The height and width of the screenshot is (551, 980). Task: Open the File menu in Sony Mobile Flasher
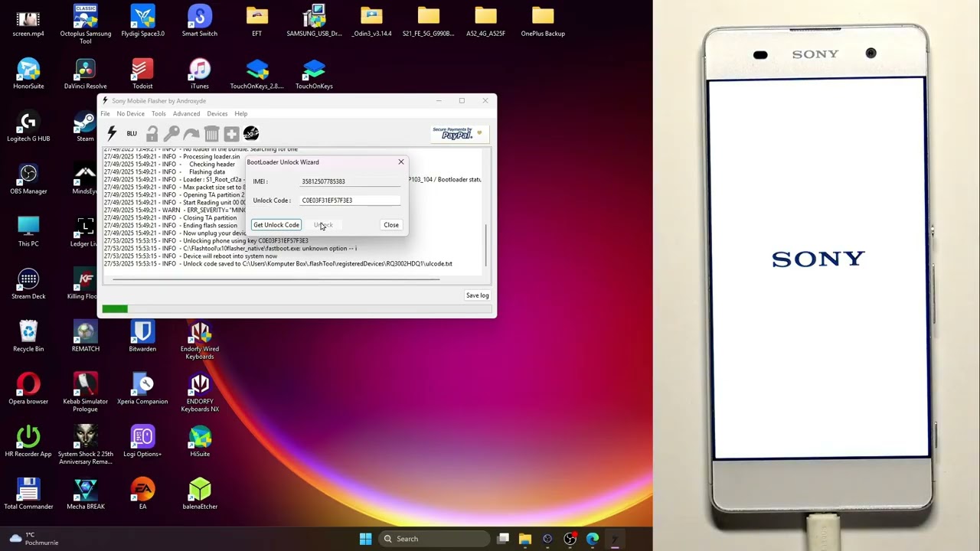click(105, 114)
